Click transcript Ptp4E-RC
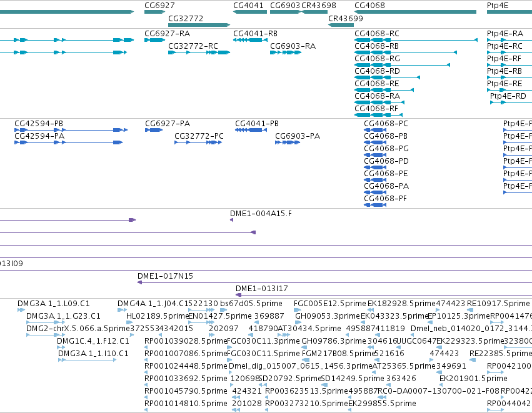This screenshot has width=532, height=413. pyautogui.click(x=504, y=46)
